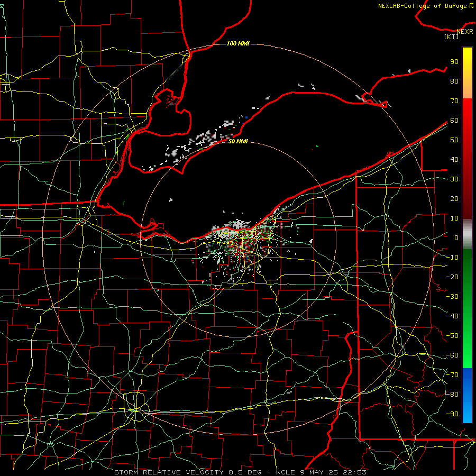Click the -60 value on the velocity scale
This screenshot has height=476, width=476.
coord(452,355)
